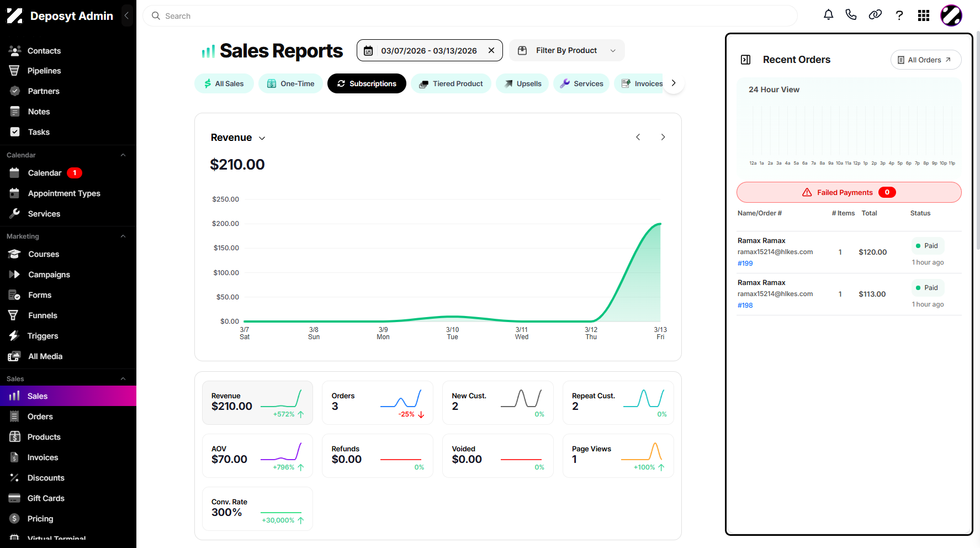Open the help question mark icon

899,15
